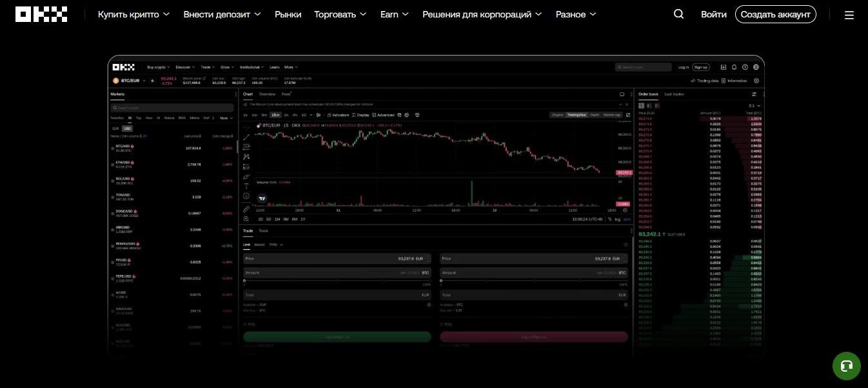Screen dimensions: 868x388
Task: Select the 15m chart timeframe
Action: [x=275, y=115]
